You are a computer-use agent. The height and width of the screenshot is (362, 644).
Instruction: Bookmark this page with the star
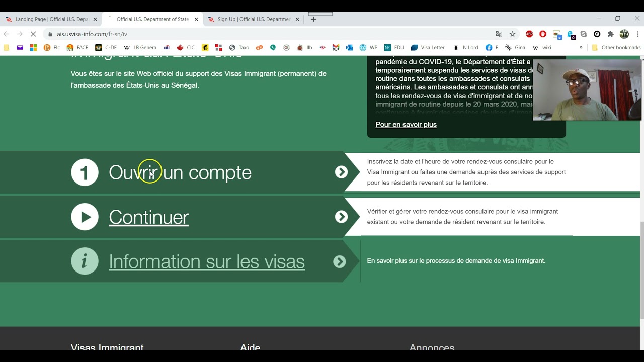coord(512,34)
